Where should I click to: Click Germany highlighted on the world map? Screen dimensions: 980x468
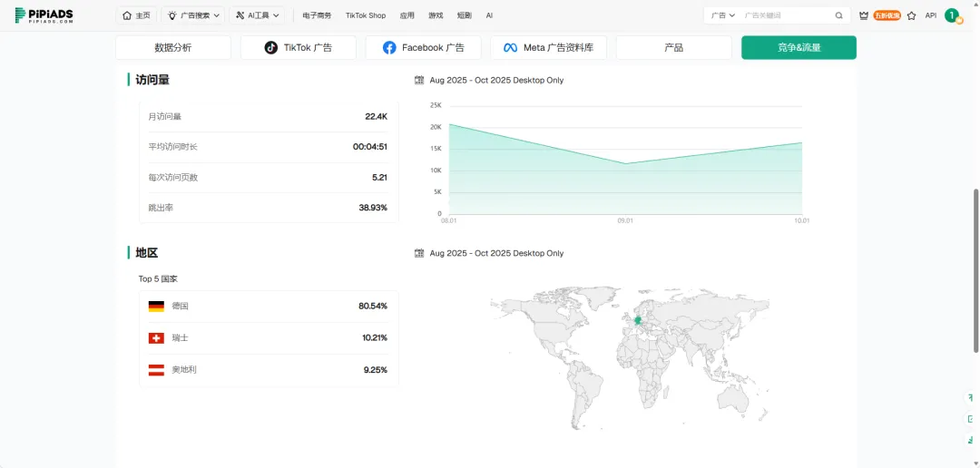(x=637, y=319)
